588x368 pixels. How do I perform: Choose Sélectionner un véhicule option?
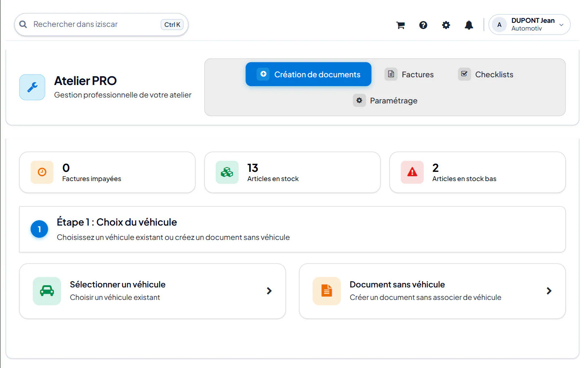tap(153, 291)
